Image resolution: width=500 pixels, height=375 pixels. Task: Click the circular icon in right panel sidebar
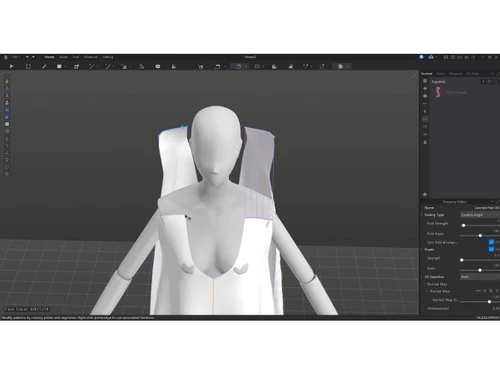click(x=425, y=96)
